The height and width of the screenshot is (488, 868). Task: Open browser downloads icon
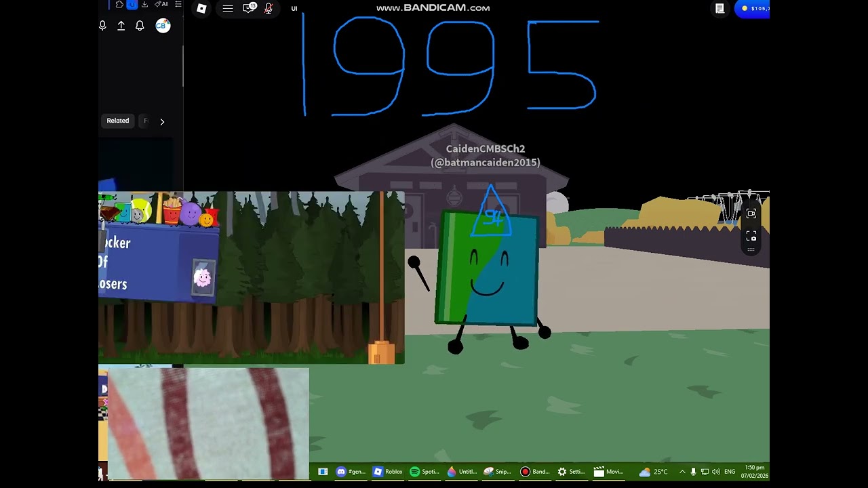(x=144, y=4)
